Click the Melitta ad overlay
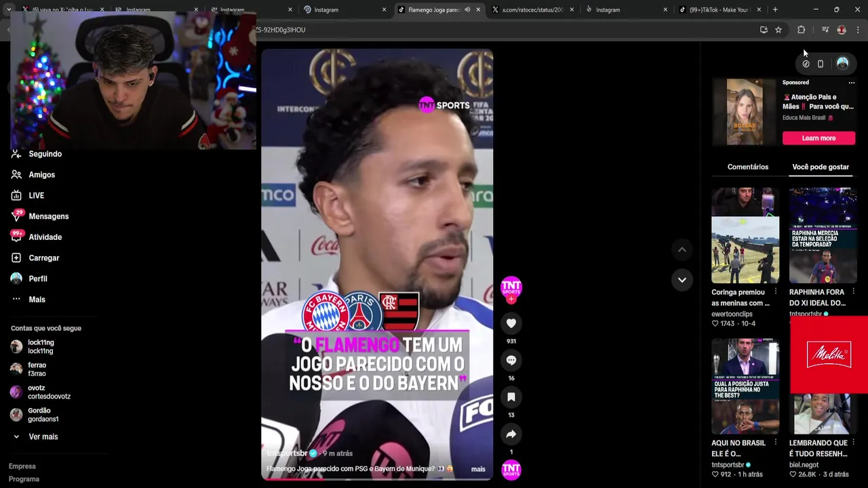Viewport: 868px width, 488px height. pyautogui.click(x=829, y=354)
